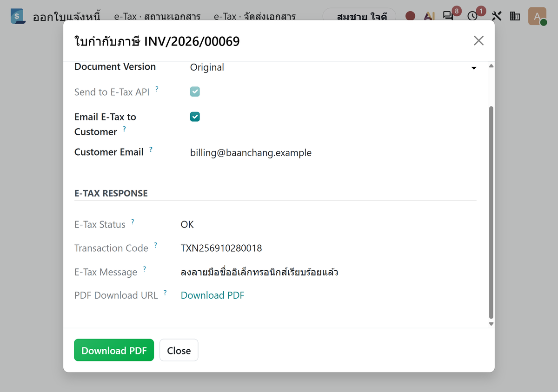Image resolution: width=558 pixels, height=392 pixels.
Task: Open the company switcher building icon
Action: pyautogui.click(x=515, y=16)
